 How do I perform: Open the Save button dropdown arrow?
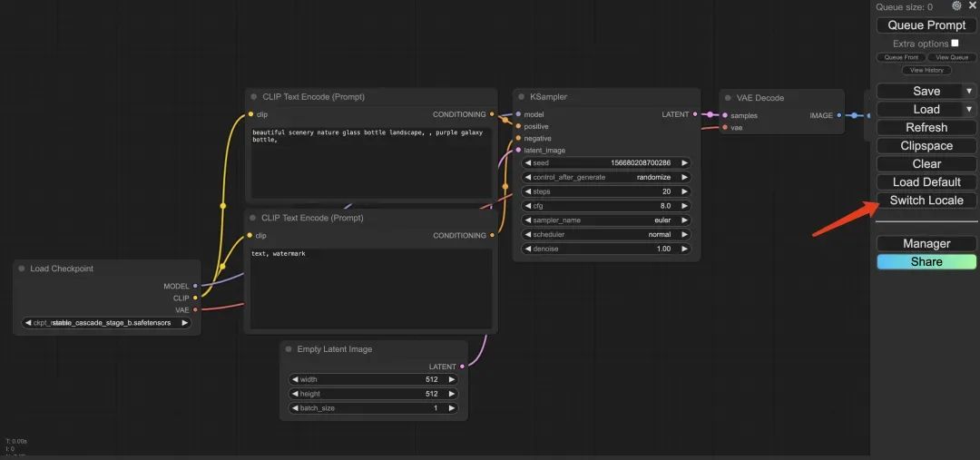(969, 91)
